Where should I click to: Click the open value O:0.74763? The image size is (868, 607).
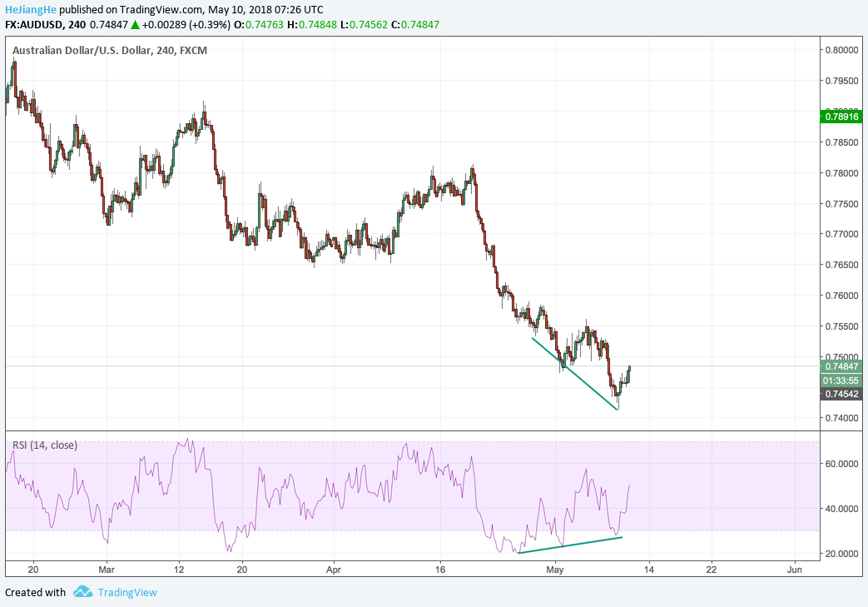pyautogui.click(x=259, y=25)
